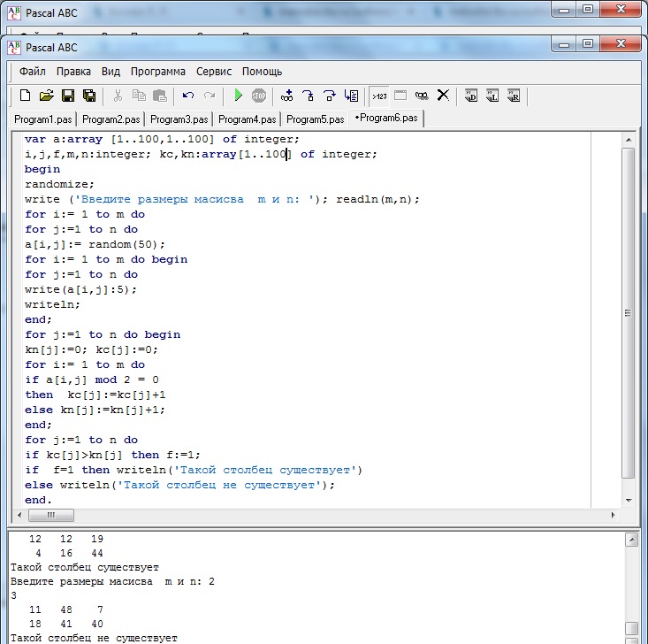The height and width of the screenshot is (644, 648).
Task: Click the Save All icon
Action: [x=89, y=96]
